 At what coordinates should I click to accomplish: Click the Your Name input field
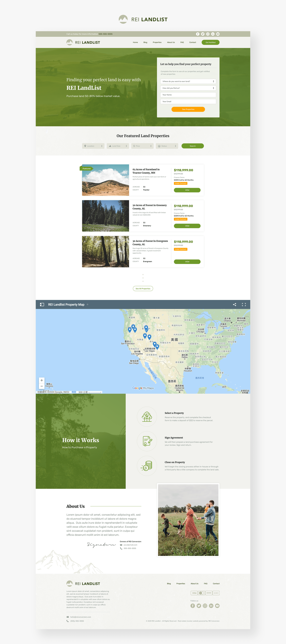point(188,95)
